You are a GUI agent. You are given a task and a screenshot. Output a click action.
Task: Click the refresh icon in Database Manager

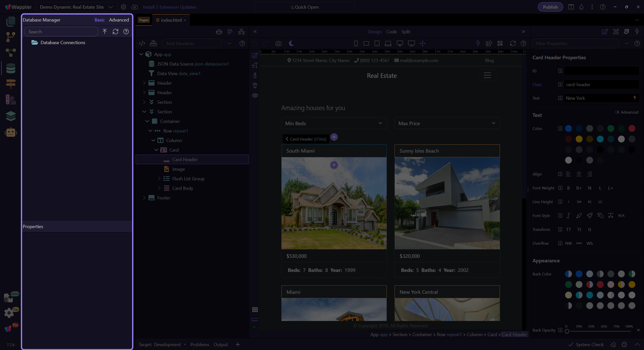pos(115,32)
